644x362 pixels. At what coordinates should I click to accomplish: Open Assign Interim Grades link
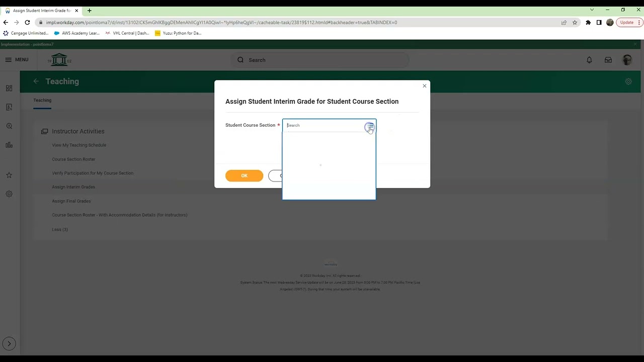73,187
